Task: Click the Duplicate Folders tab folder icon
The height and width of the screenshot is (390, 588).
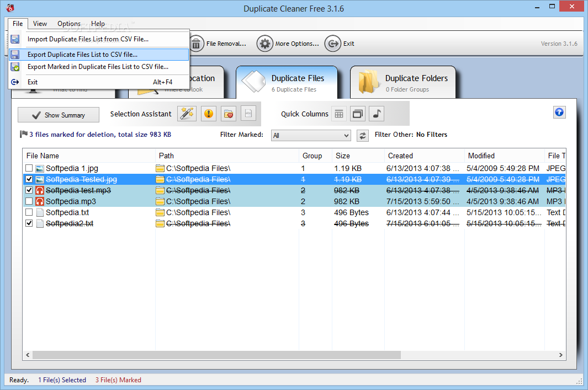Action: pyautogui.click(x=369, y=81)
